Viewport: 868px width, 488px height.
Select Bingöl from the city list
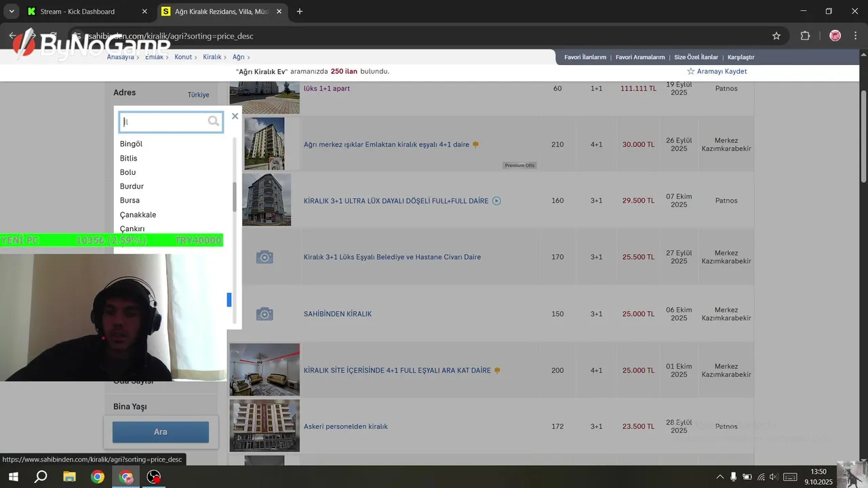click(x=131, y=144)
